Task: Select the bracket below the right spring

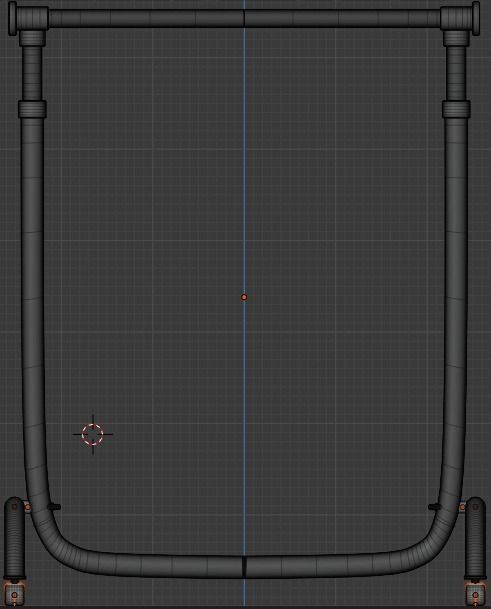Action: 475,593
